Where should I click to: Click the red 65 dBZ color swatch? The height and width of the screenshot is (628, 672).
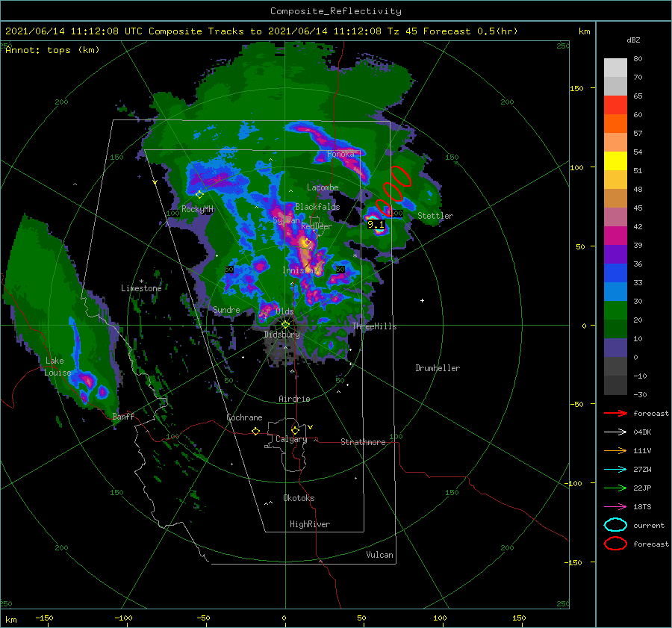pos(615,105)
